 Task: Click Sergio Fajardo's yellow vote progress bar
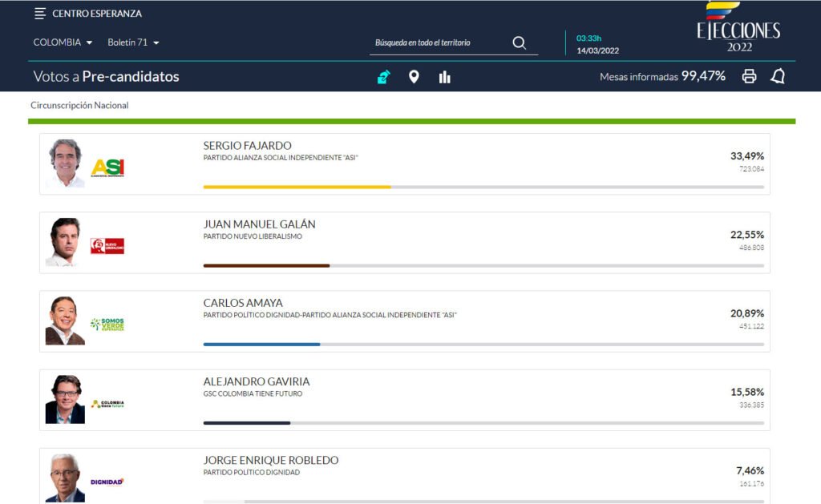click(297, 187)
